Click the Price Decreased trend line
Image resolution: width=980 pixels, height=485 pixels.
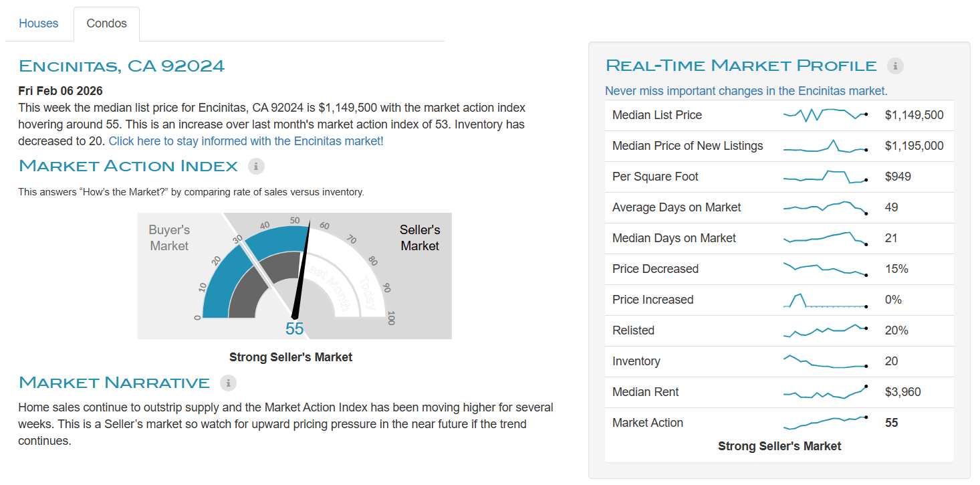coord(825,269)
